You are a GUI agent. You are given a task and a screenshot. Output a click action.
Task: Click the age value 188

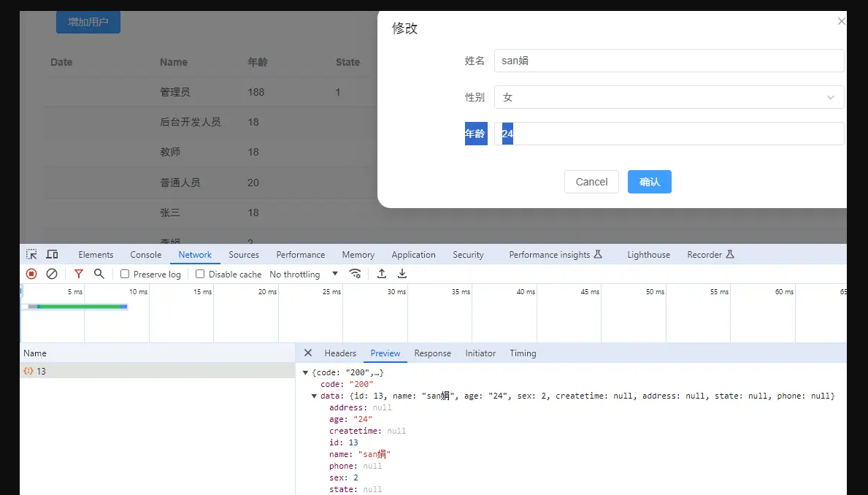[256, 92]
